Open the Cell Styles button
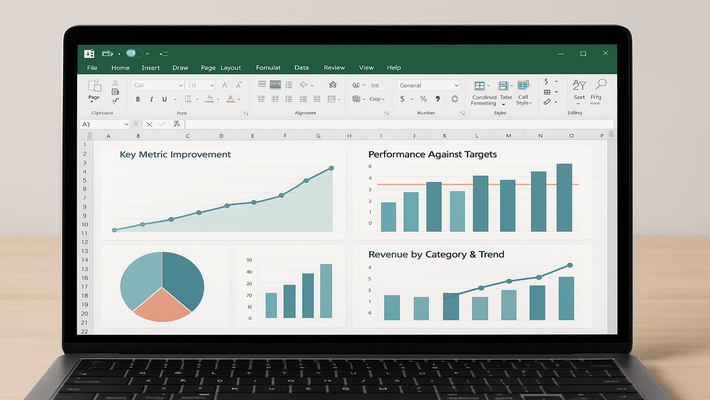Screen dimensions: 710x400 click(523, 93)
